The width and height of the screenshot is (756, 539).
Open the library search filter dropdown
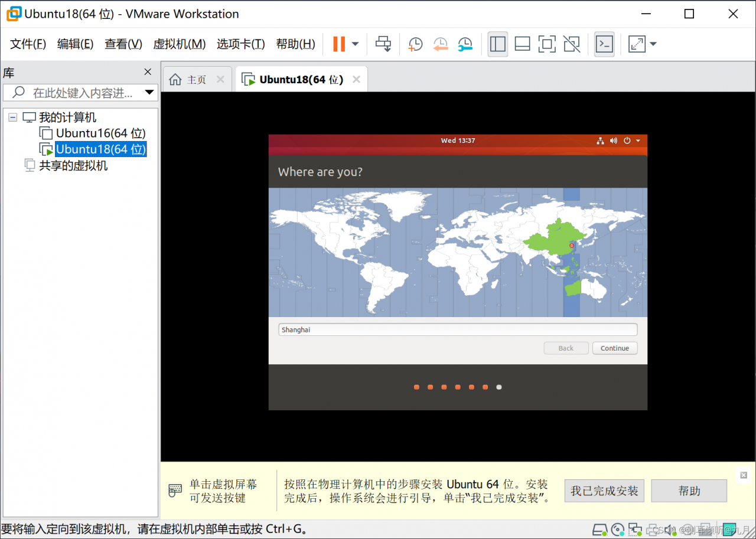[149, 93]
